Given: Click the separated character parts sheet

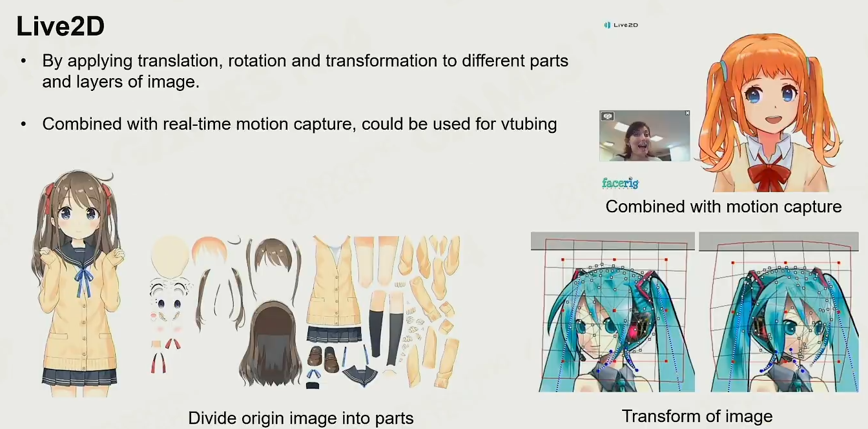Looking at the screenshot, I should click(305, 313).
